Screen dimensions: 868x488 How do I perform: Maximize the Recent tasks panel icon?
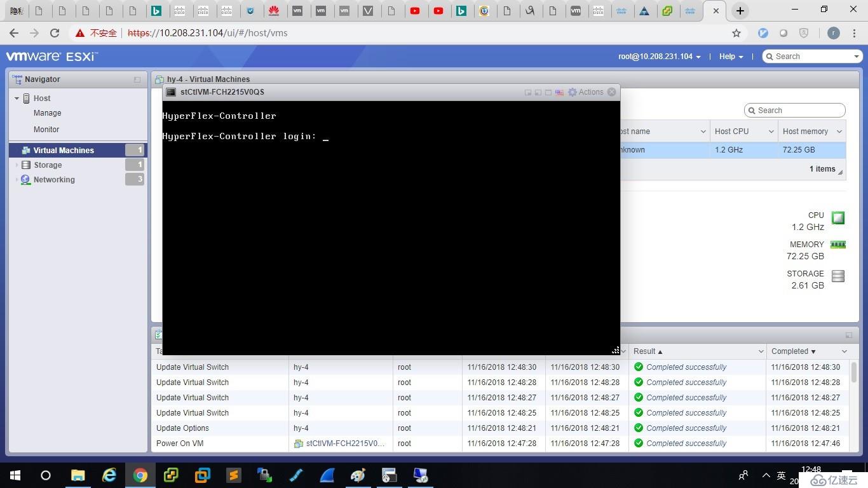(x=849, y=335)
